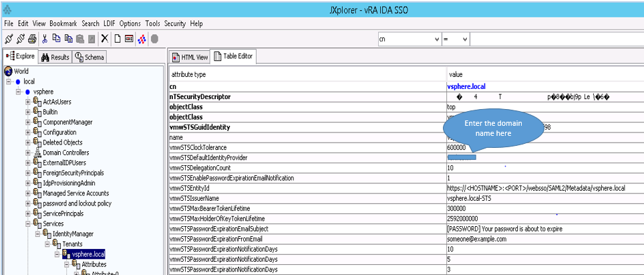
Task: Click the Rename entry icon
Action: pyautogui.click(x=129, y=39)
